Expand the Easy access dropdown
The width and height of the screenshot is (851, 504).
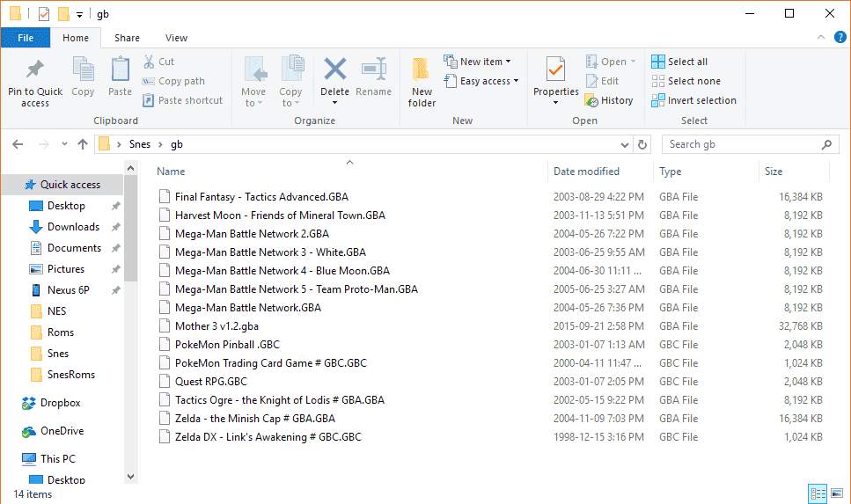coord(516,81)
